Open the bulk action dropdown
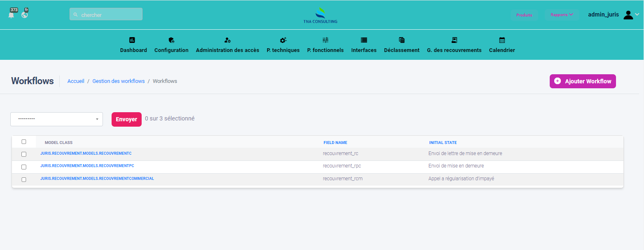Viewport: 644px width, 250px height. [x=56, y=119]
